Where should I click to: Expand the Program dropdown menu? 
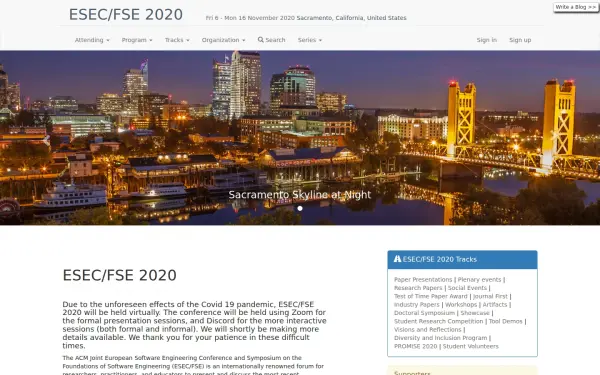tap(137, 40)
